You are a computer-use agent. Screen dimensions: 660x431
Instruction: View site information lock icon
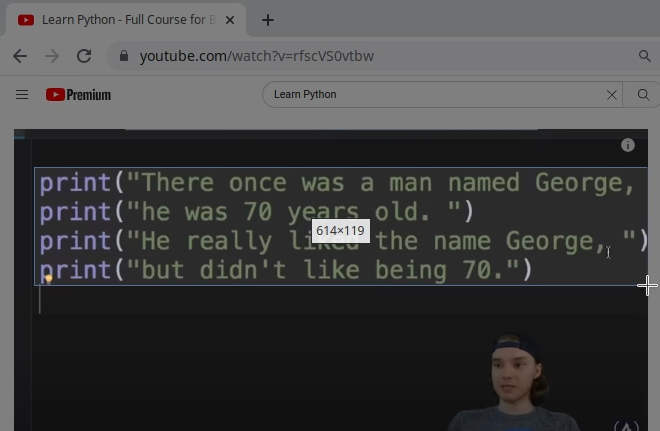pyautogui.click(x=124, y=56)
